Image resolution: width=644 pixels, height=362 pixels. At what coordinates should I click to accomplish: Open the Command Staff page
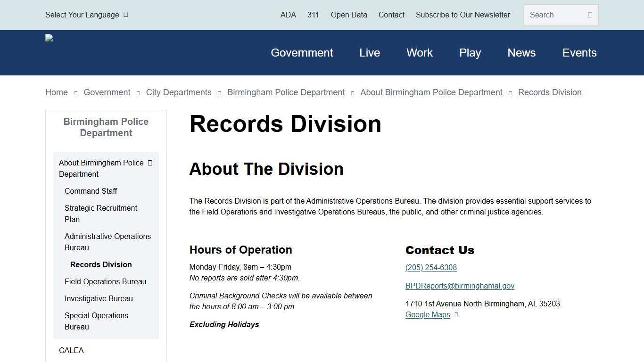pyautogui.click(x=91, y=191)
